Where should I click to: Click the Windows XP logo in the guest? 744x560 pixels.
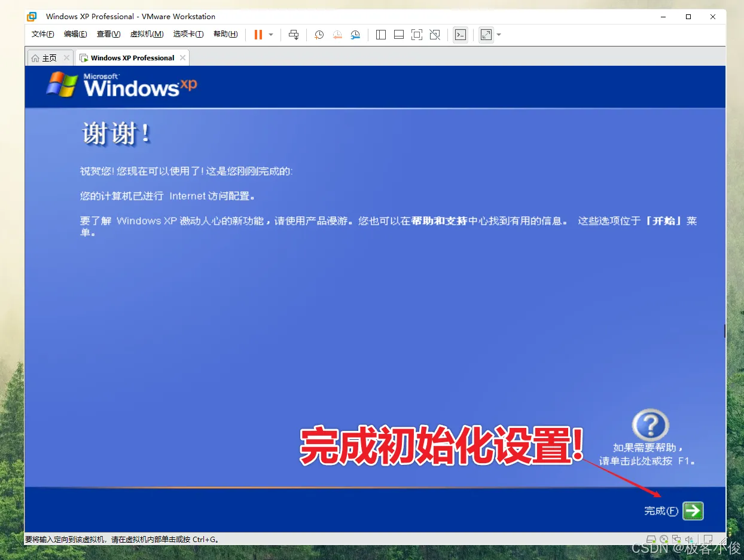pos(121,84)
